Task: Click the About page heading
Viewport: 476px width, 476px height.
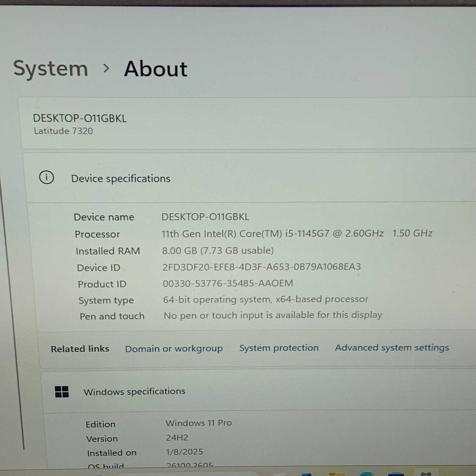Action: pos(156,69)
